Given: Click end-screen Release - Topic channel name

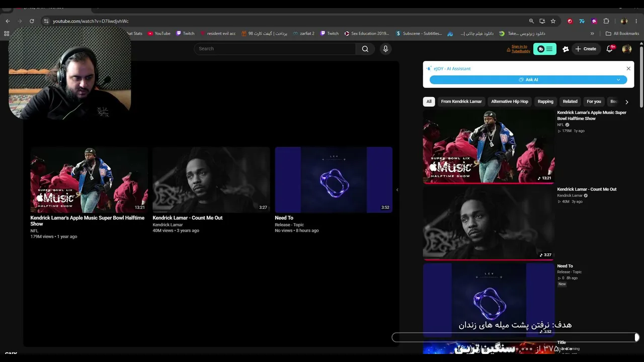Looking at the screenshot, I should 289,225.
